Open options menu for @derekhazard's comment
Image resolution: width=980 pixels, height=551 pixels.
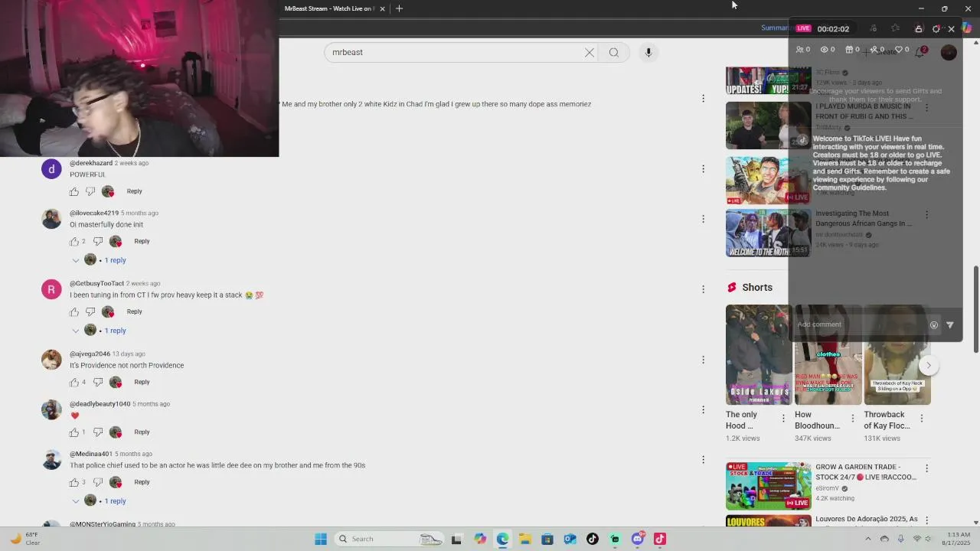703,169
